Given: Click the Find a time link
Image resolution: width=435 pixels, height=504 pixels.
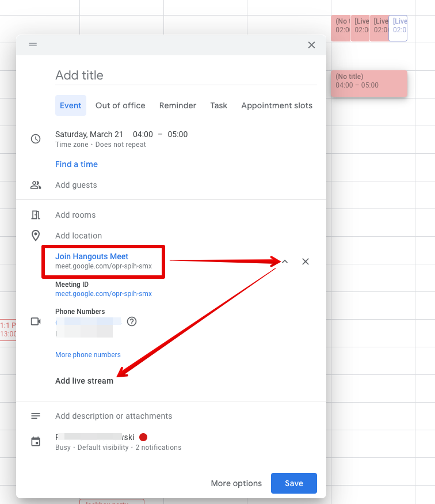Looking at the screenshot, I should (77, 164).
